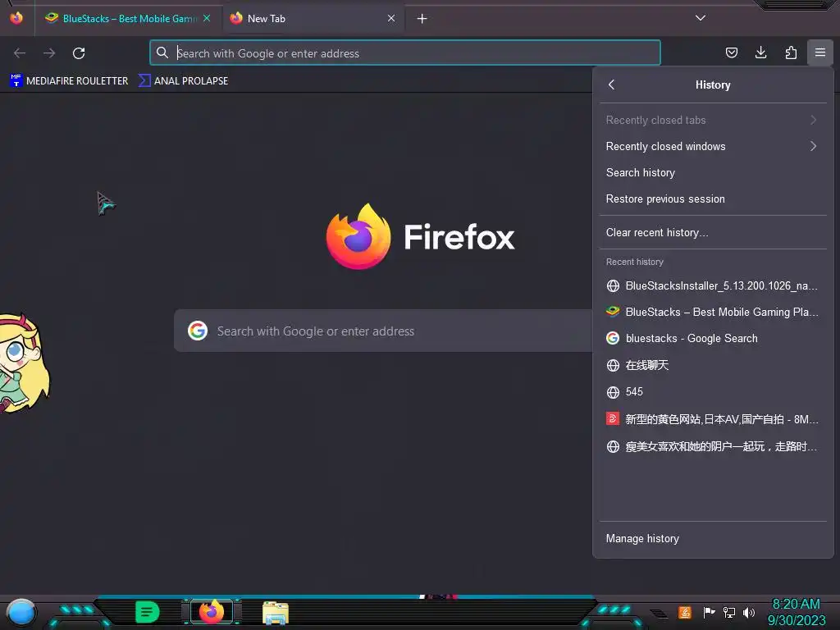This screenshot has height=630, width=840.
Task: Open the volume speaker icon in tray
Action: (749, 612)
